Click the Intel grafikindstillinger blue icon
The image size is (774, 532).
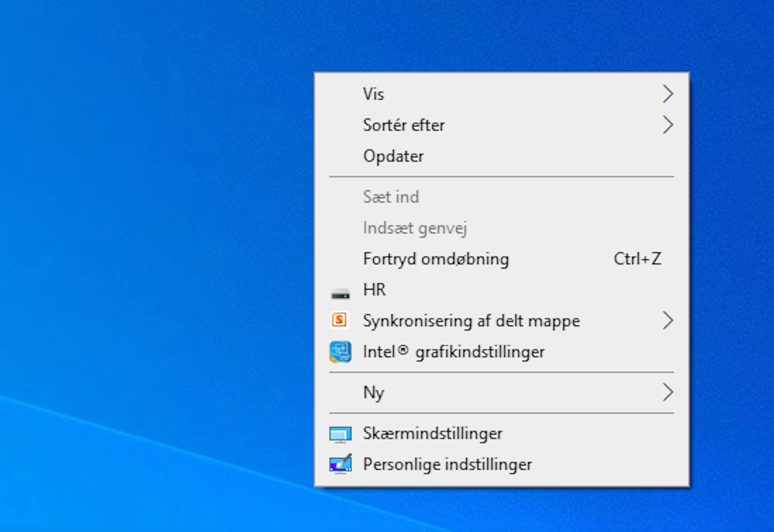340,351
